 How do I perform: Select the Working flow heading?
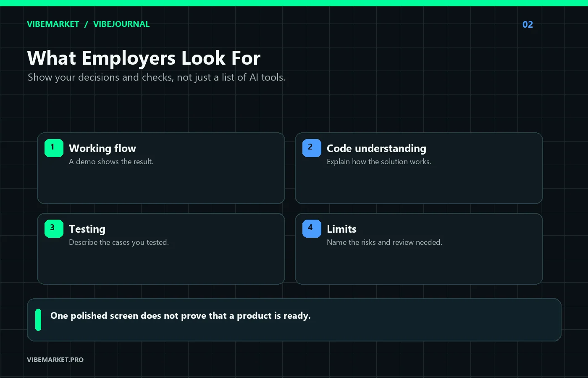tap(102, 148)
